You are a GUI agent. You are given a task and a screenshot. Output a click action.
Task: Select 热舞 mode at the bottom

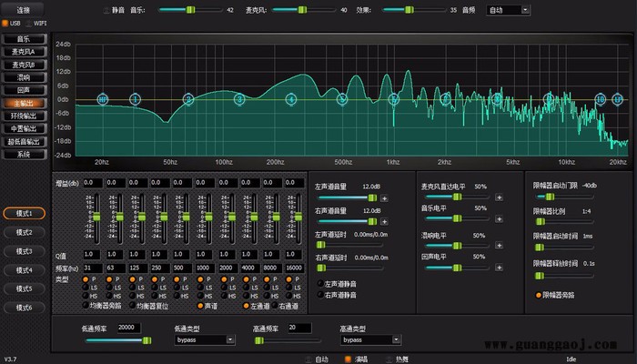(x=389, y=359)
